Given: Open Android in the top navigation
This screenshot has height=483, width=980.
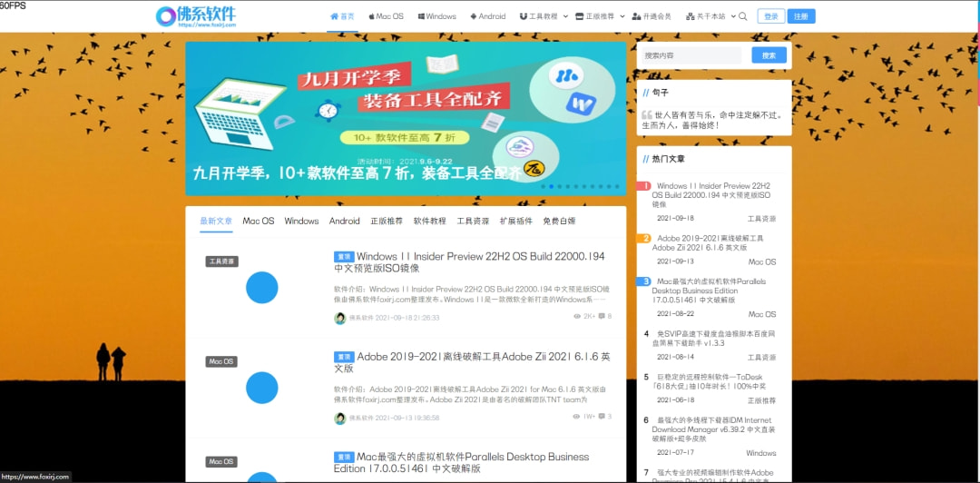Looking at the screenshot, I should [487, 16].
